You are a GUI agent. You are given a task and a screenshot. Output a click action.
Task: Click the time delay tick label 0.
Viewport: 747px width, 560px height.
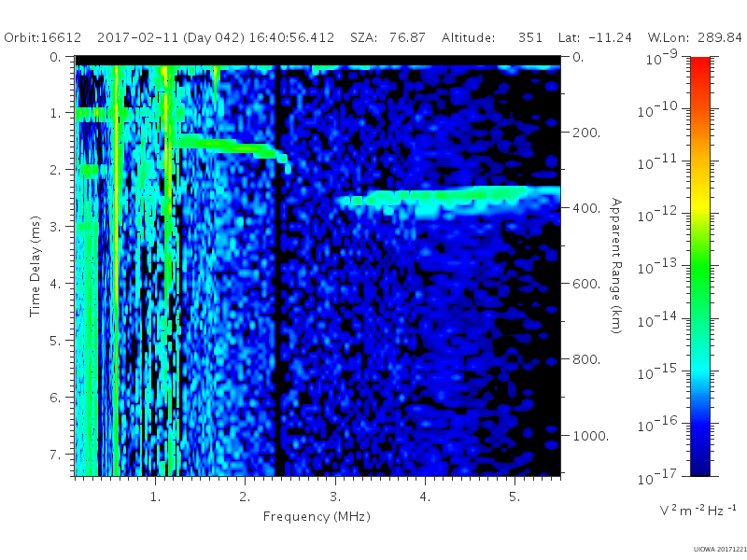pos(55,57)
